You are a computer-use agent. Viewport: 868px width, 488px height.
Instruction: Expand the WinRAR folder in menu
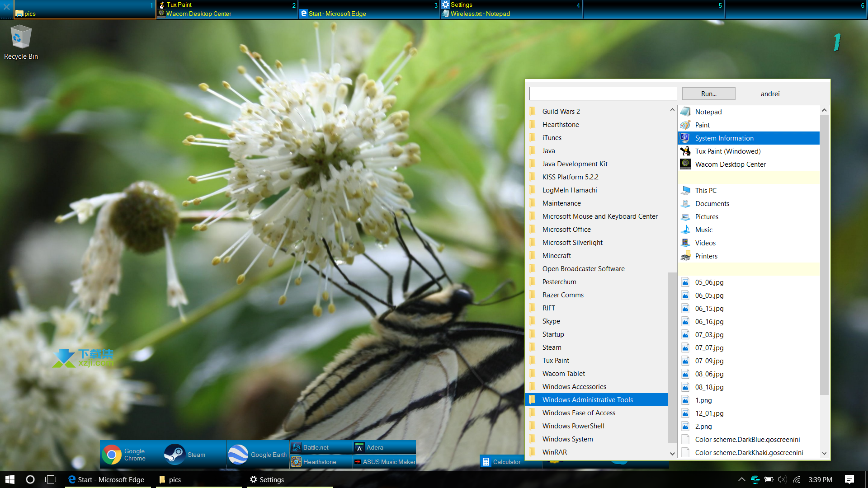coord(554,452)
